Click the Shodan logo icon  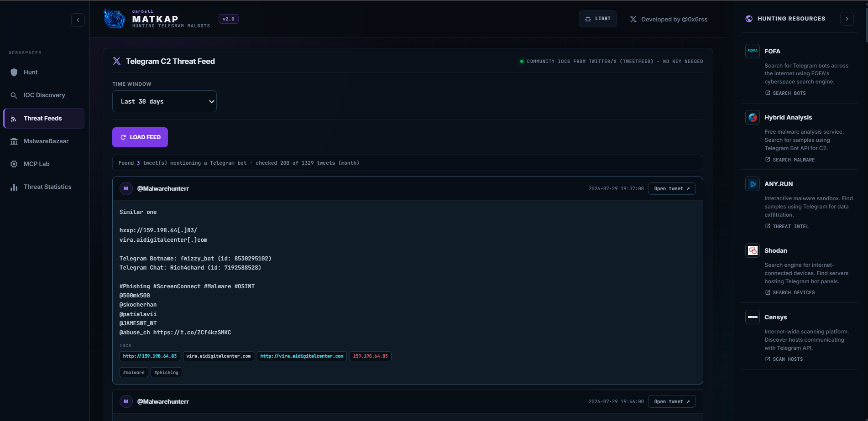pyautogui.click(x=753, y=250)
